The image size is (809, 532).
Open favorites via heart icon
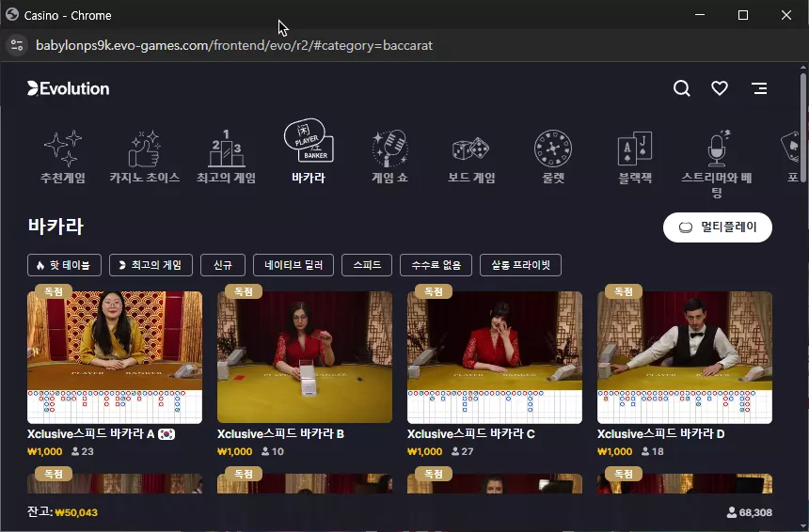point(720,88)
